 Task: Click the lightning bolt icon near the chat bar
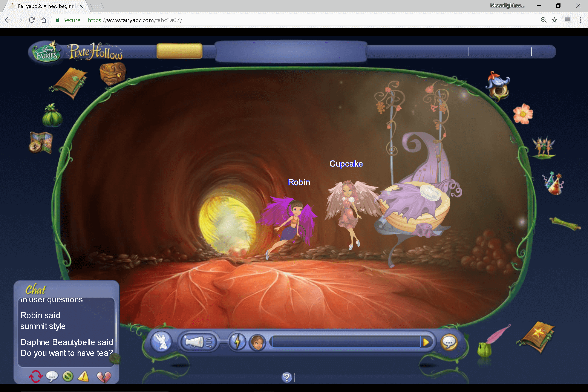pos(237,342)
